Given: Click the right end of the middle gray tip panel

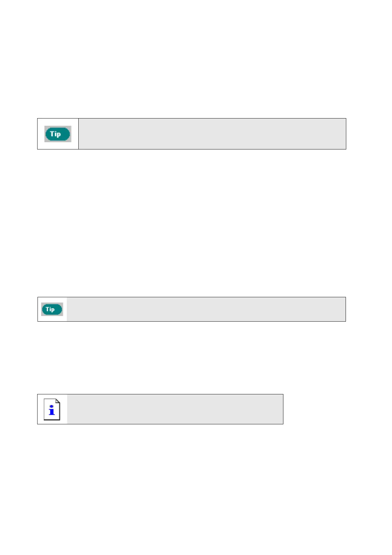Looking at the screenshot, I should pyautogui.click(x=339, y=309).
